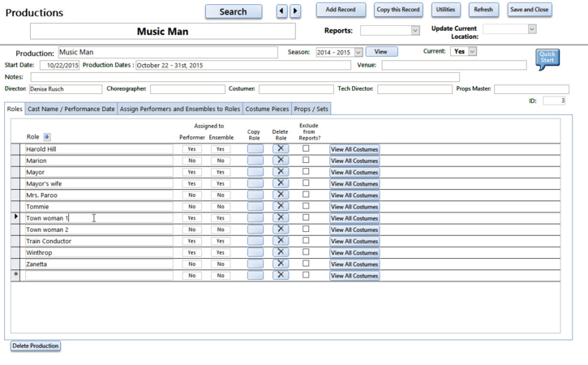Go to previous record arrow button
The width and height of the screenshot is (588, 365).
[x=281, y=11]
